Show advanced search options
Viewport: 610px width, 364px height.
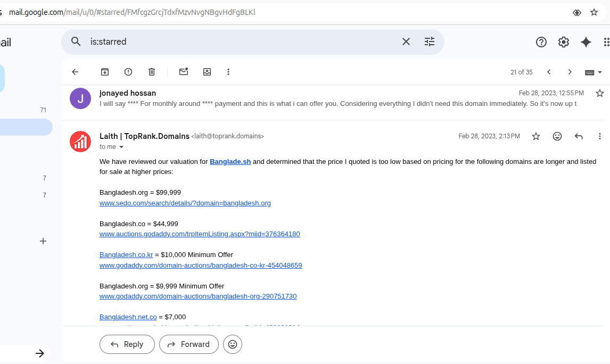click(x=430, y=42)
